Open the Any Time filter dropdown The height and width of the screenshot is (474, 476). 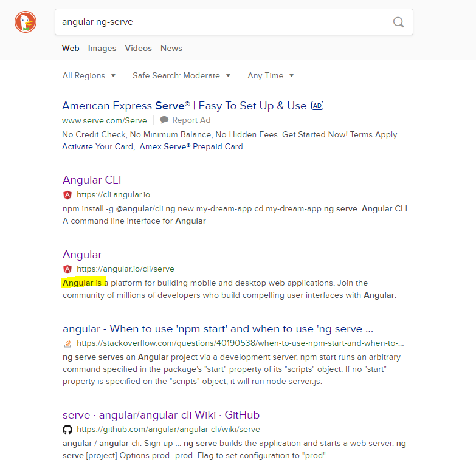(x=271, y=75)
